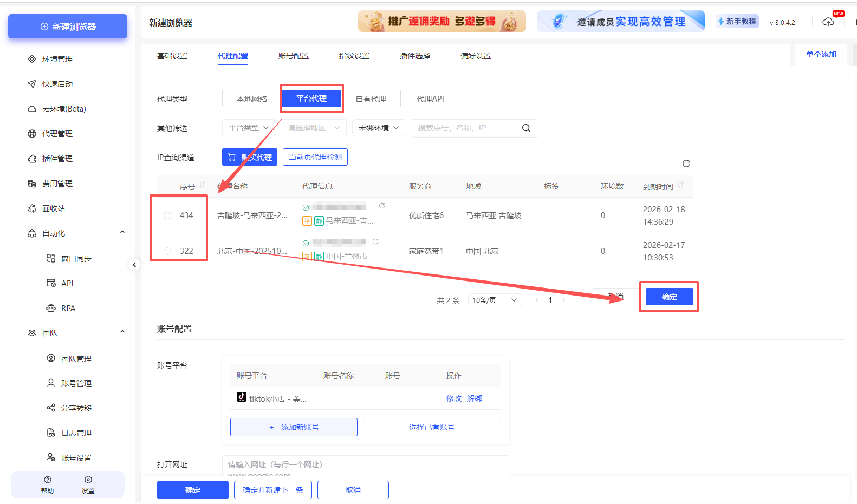Open RPA robot icon

[x=51, y=308]
